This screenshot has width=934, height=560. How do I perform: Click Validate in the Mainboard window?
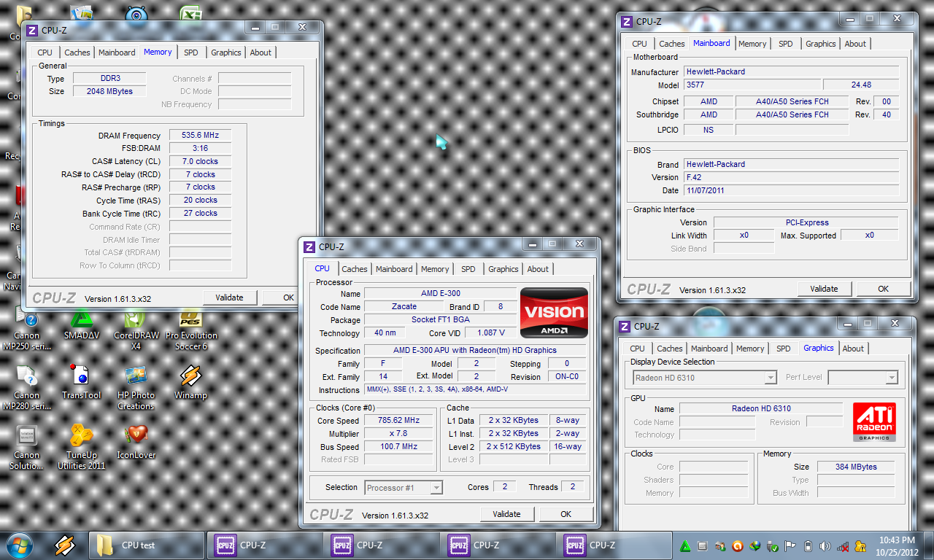coord(824,289)
